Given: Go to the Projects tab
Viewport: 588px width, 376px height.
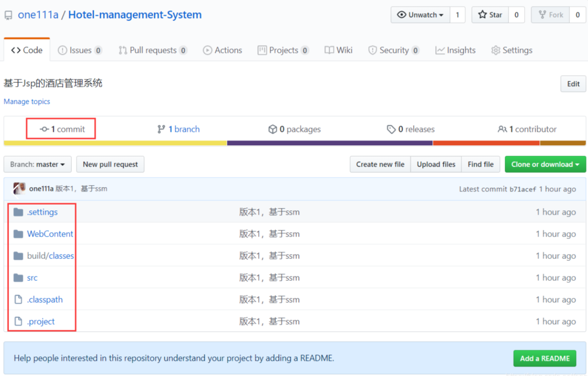Looking at the screenshot, I should tap(283, 50).
